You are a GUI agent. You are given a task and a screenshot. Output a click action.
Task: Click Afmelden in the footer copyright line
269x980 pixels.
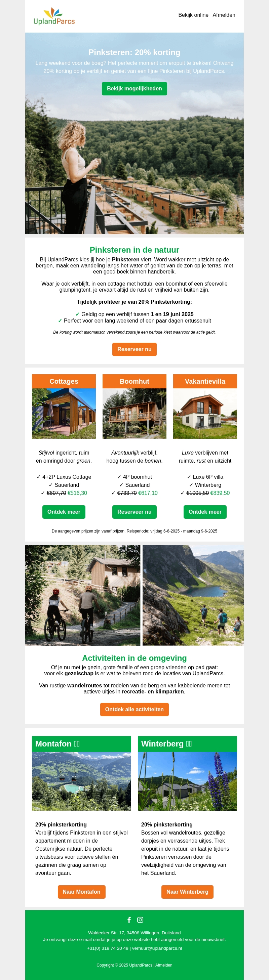click(x=164, y=965)
